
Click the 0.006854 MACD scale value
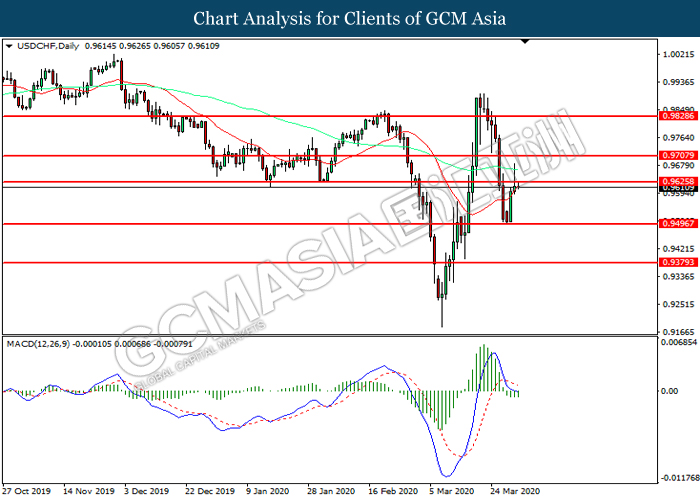679,342
